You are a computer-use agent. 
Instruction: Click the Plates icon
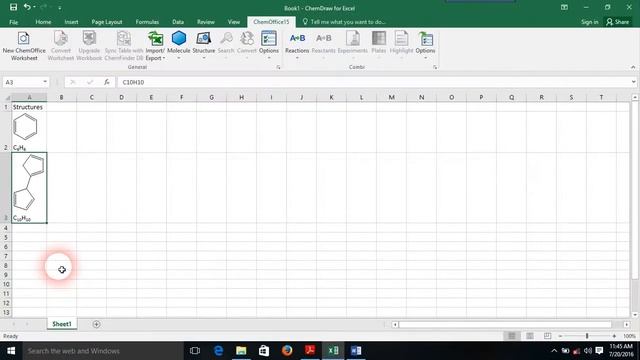point(378,39)
